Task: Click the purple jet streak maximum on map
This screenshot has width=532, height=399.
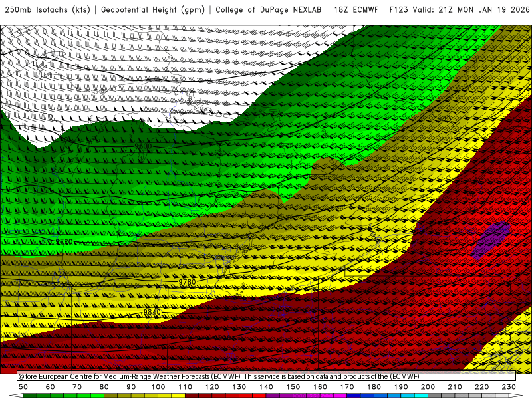Action: click(491, 240)
